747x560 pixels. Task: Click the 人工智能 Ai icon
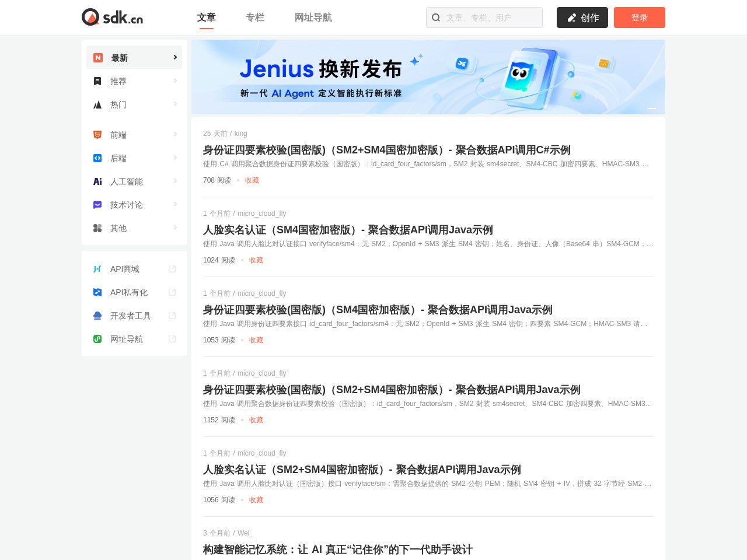(97, 181)
